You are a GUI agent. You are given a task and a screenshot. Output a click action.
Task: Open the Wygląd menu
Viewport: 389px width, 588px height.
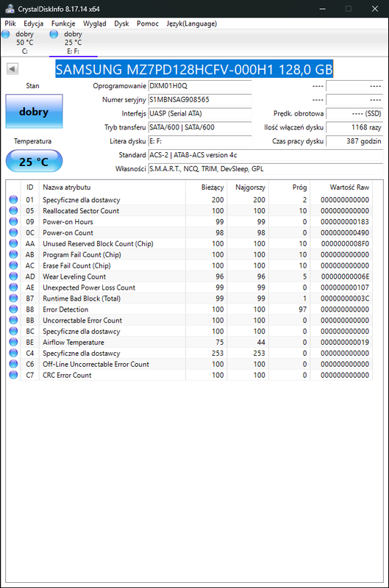point(95,24)
